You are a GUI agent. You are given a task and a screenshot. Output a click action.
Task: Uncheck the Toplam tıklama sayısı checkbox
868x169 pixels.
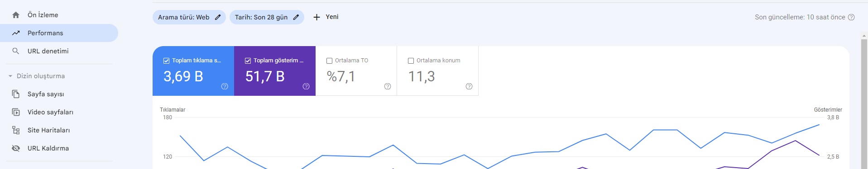click(x=166, y=61)
